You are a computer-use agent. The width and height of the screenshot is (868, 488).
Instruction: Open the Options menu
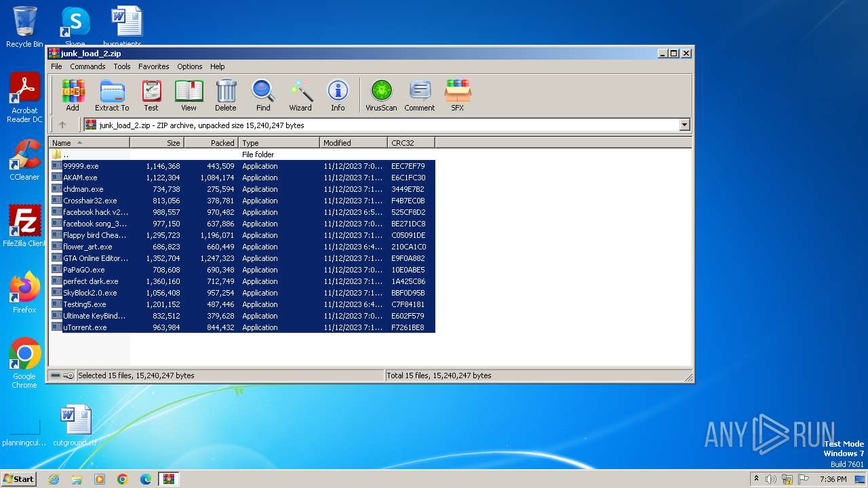point(190,66)
